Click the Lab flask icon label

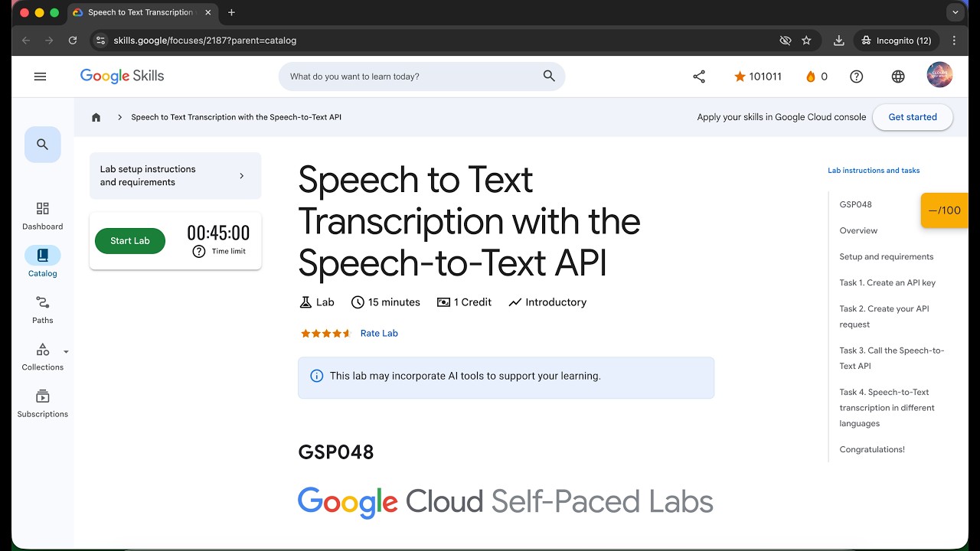[317, 302]
